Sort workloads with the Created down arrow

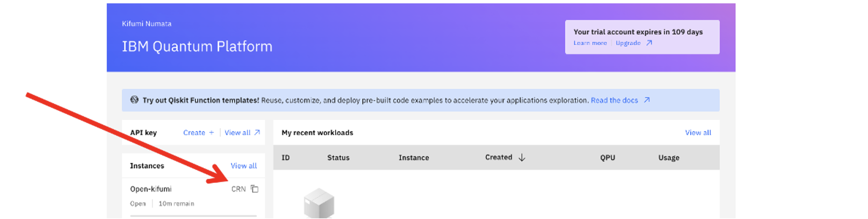[522, 157]
